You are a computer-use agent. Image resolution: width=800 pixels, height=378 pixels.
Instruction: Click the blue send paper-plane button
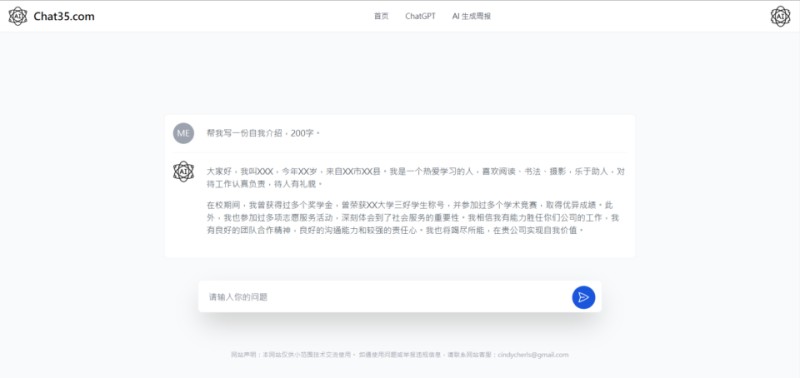coord(583,297)
